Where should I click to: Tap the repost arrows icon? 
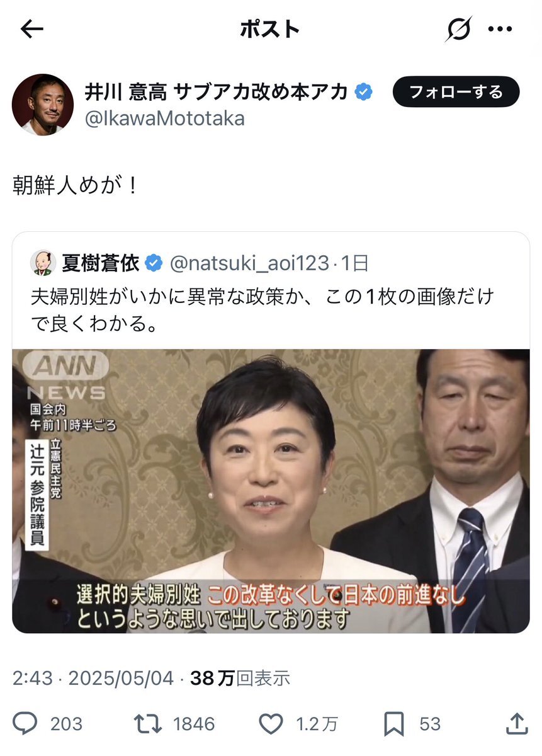pos(150,724)
